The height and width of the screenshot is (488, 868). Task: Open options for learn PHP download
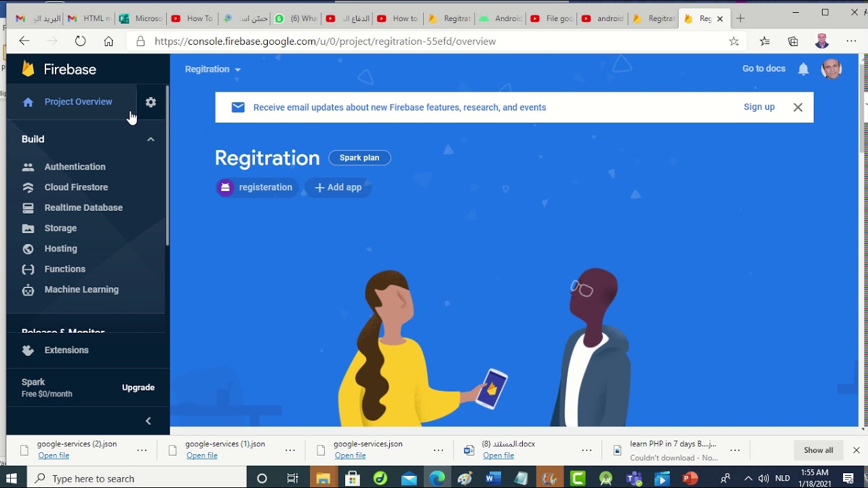point(734,450)
